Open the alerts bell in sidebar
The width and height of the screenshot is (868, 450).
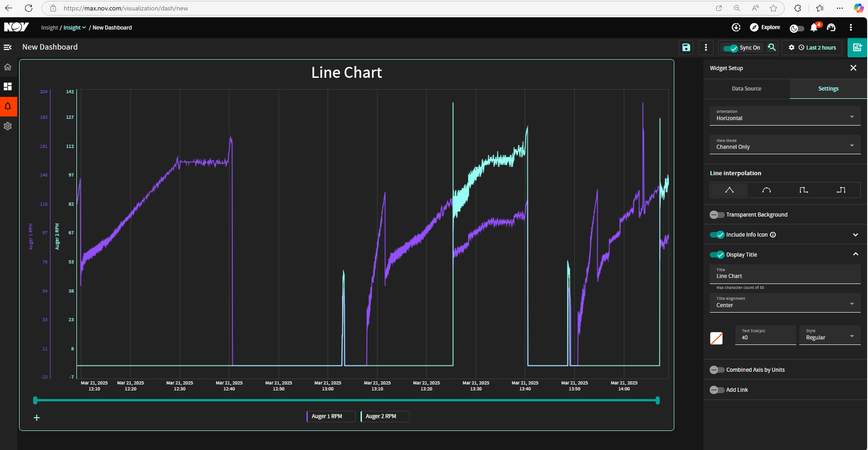[x=8, y=106]
